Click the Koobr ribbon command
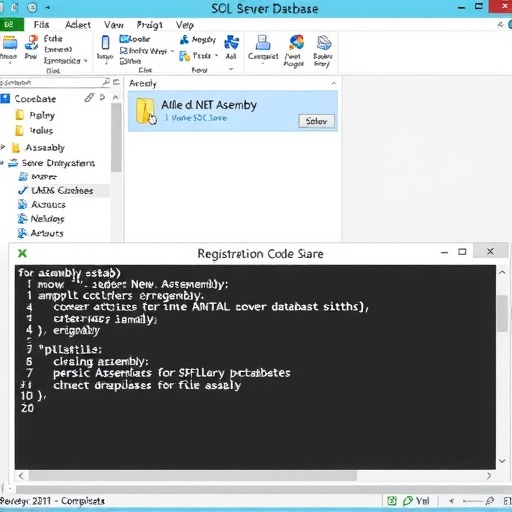 (x=135, y=39)
